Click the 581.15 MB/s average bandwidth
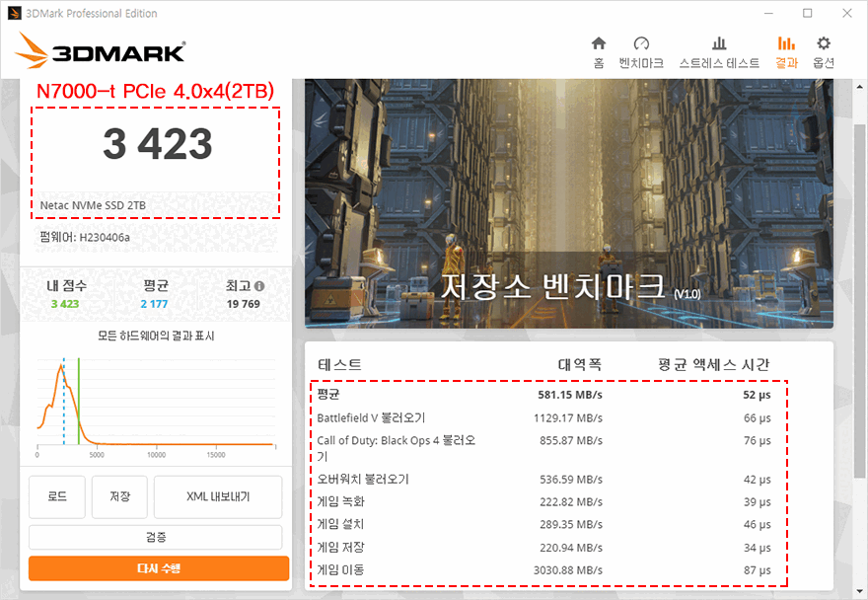This screenshot has height=600, width=868. [x=570, y=395]
